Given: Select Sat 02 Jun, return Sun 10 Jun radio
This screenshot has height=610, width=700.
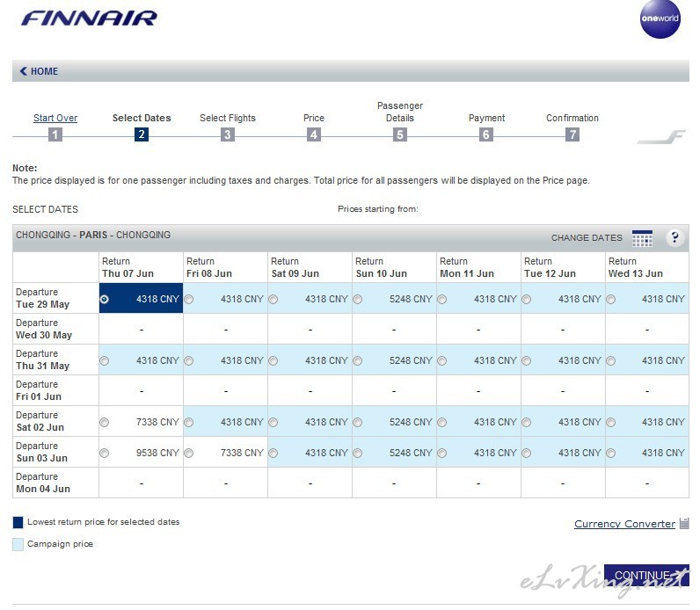Looking at the screenshot, I should point(358,422).
